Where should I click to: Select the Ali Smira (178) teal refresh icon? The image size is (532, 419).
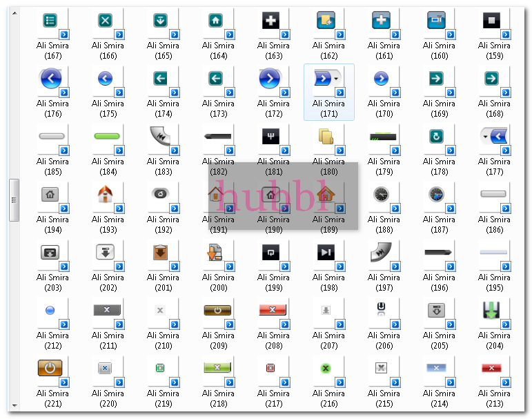[x=436, y=137]
